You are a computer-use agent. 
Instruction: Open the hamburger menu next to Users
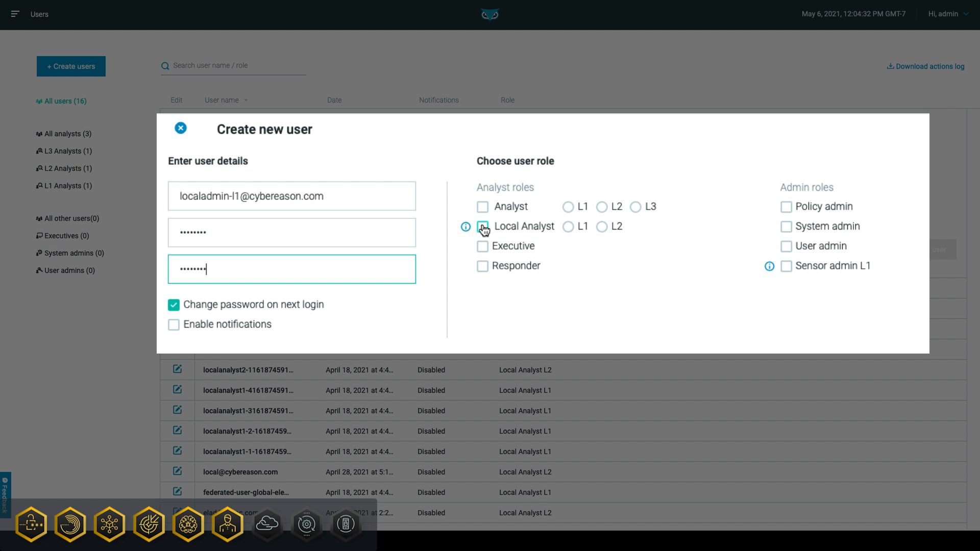pyautogui.click(x=15, y=14)
